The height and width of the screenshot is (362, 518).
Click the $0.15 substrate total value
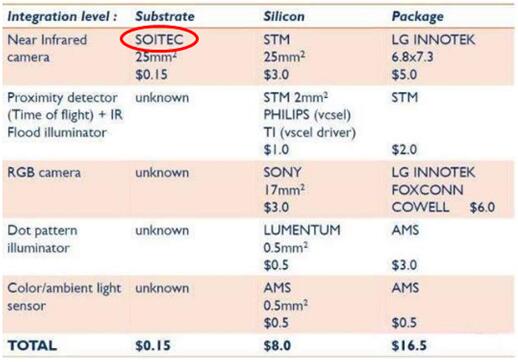click(153, 346)
